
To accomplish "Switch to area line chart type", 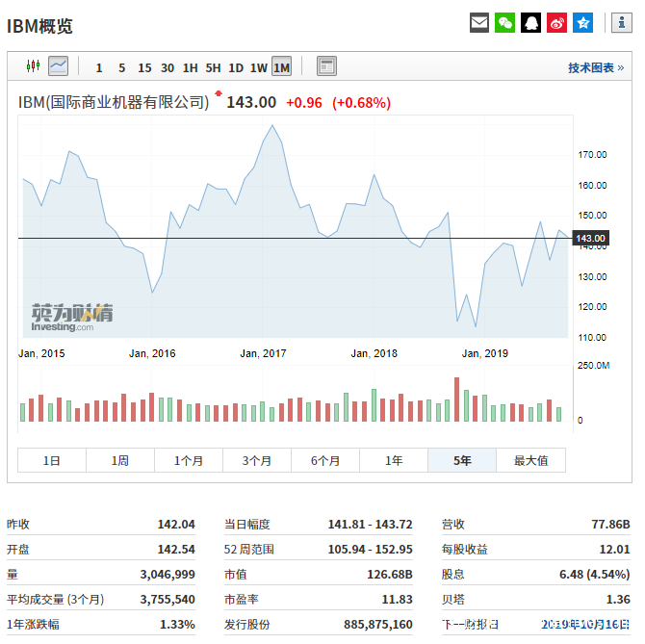I will (58, 65).
